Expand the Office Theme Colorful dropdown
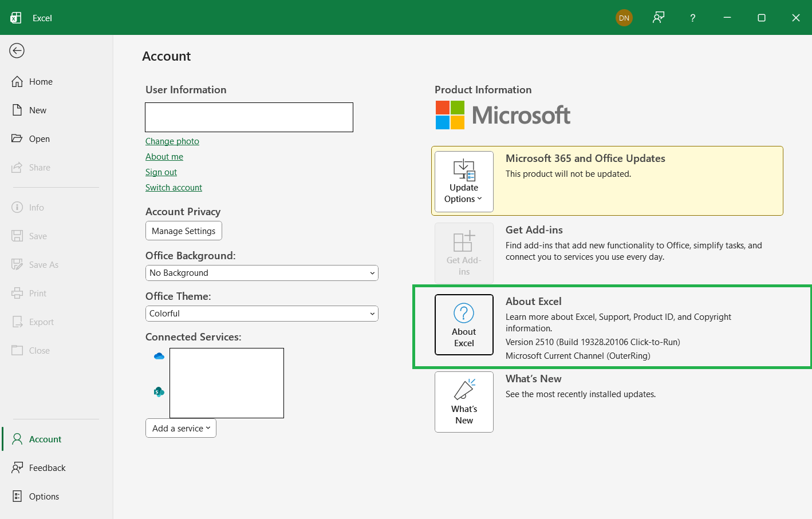 (x=262, y=314)
